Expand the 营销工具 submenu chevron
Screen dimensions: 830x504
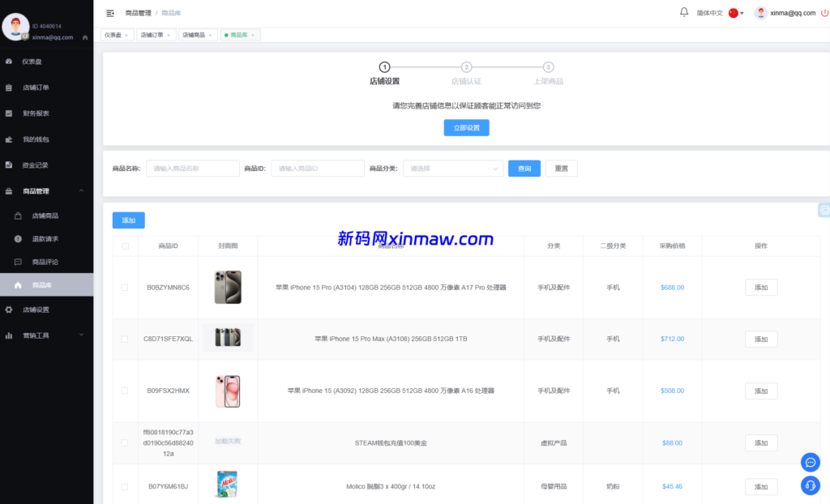click(x=82, y=335)
